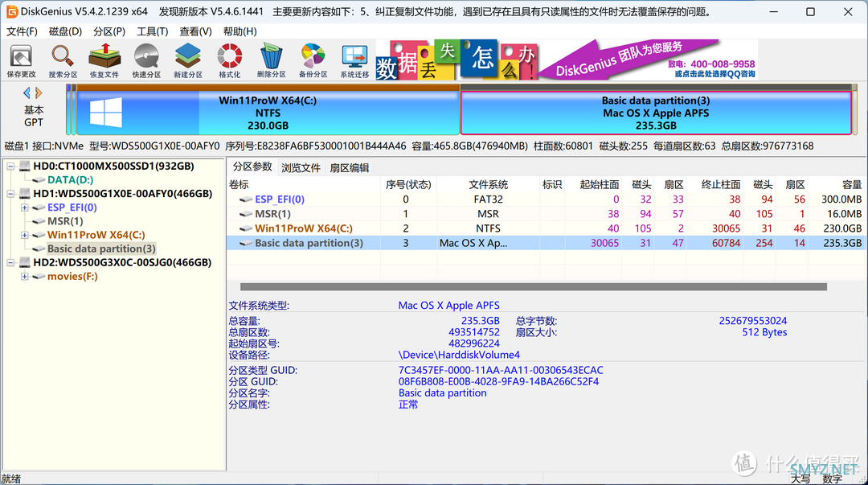Click the Capacity (容量) column header
The image size is (868, 485).
click(x=837, y=184)
